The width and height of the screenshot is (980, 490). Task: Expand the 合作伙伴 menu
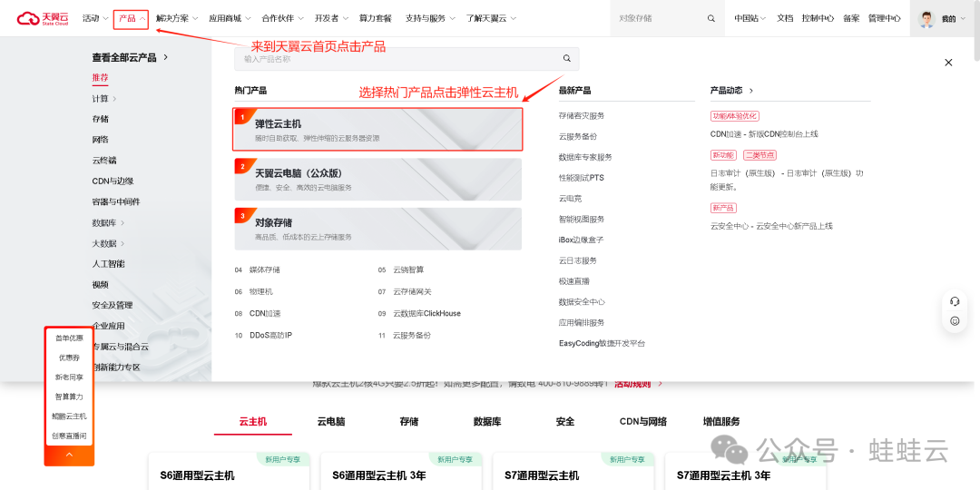point(283,19)
